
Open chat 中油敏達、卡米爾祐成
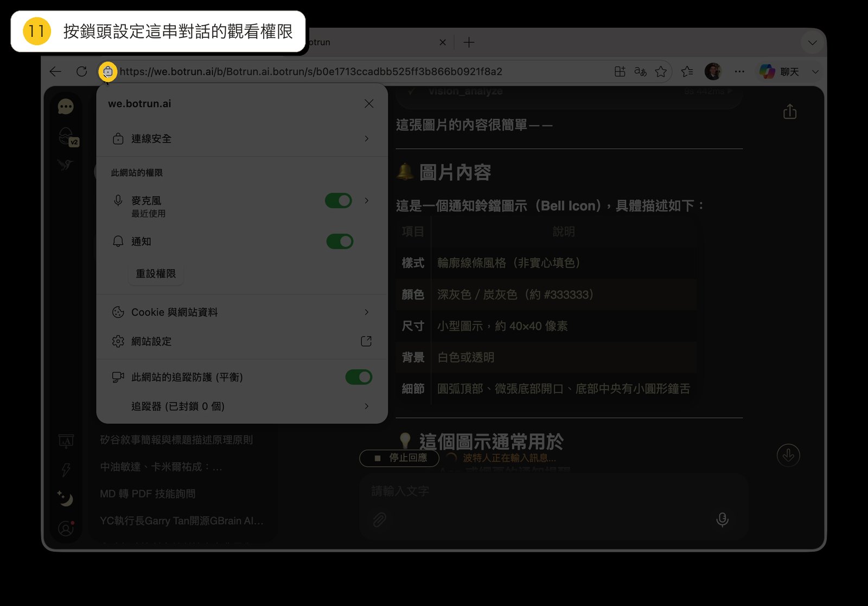(x=161, y=467)
